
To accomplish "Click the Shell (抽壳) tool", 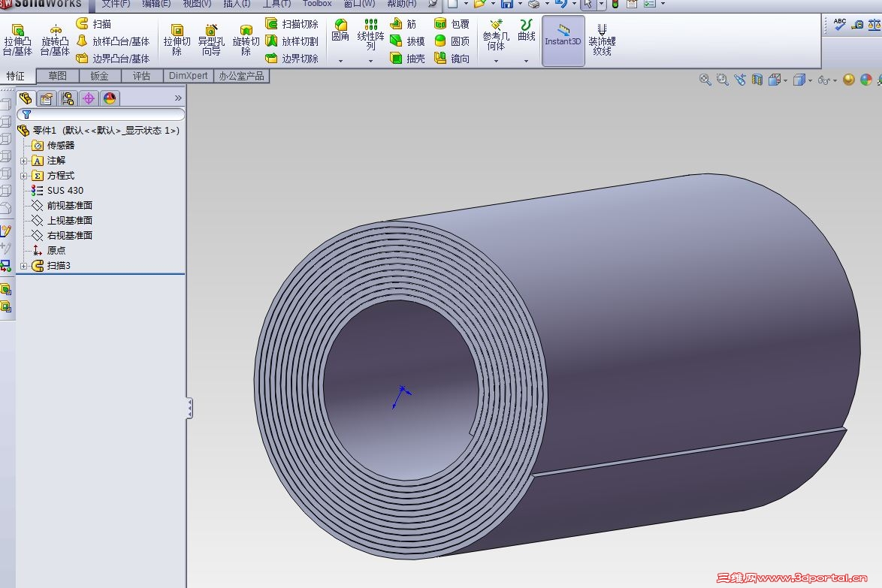I will tap(407, 58).
